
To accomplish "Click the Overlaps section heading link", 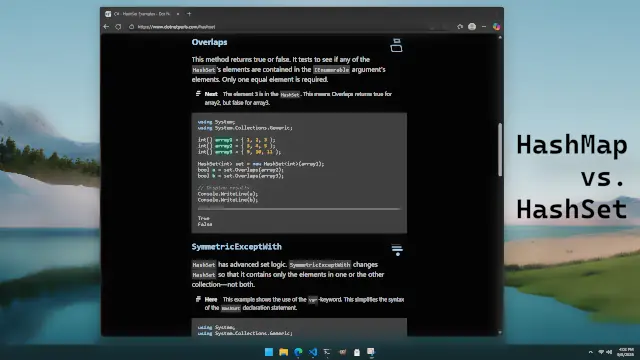I will click(x=209, y=42).
